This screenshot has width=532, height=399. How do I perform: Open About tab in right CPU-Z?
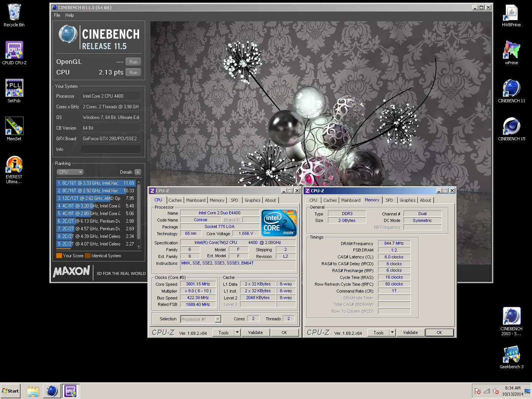pos(426,200)
